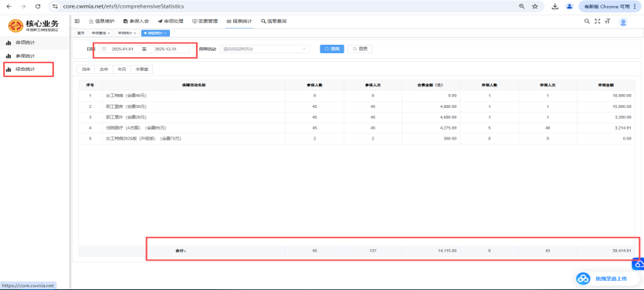Select the 本季度 quick filter
644x290 pixels.
tap(142, 69)
